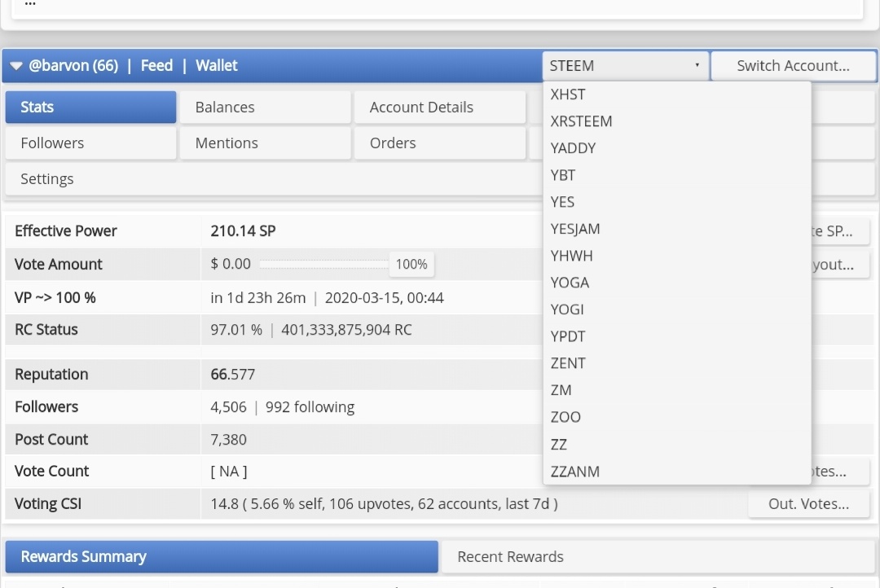Collapse the @barvon account panel triangle
The width and height of the screenshot is (880, 588).
(16, 66)
